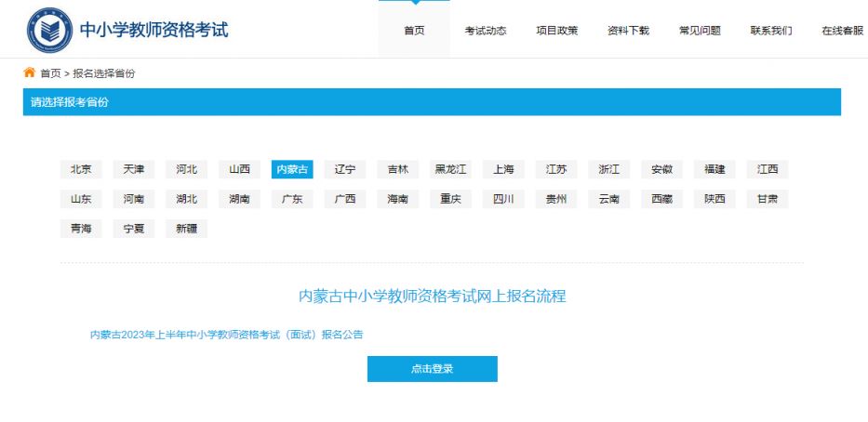The height and width of the screenshot is (422, 868).
Task: Click the orange home icon in breadcrumb
Action: (30, 73)
